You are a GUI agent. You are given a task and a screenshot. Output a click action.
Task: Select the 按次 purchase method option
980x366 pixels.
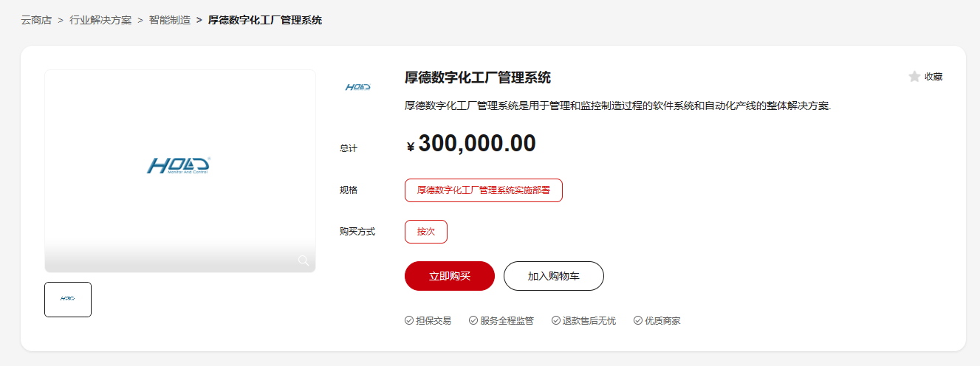tap(426, 232)
